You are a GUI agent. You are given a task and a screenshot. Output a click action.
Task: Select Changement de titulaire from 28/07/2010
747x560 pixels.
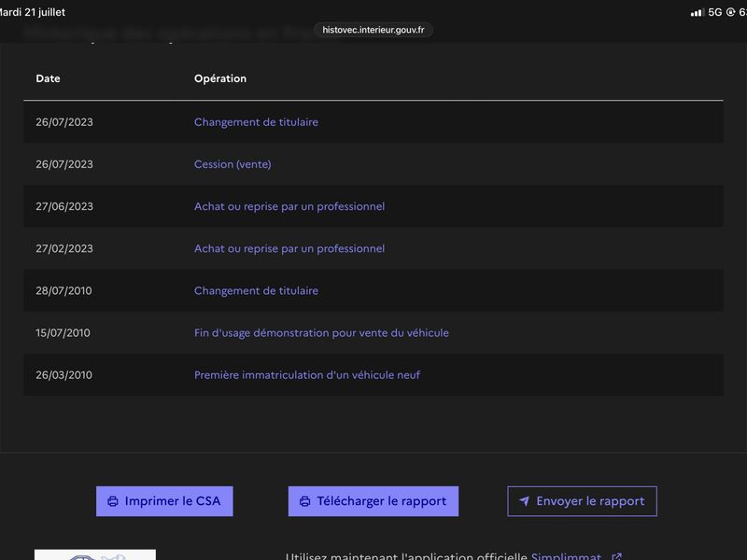pos(256,290)
